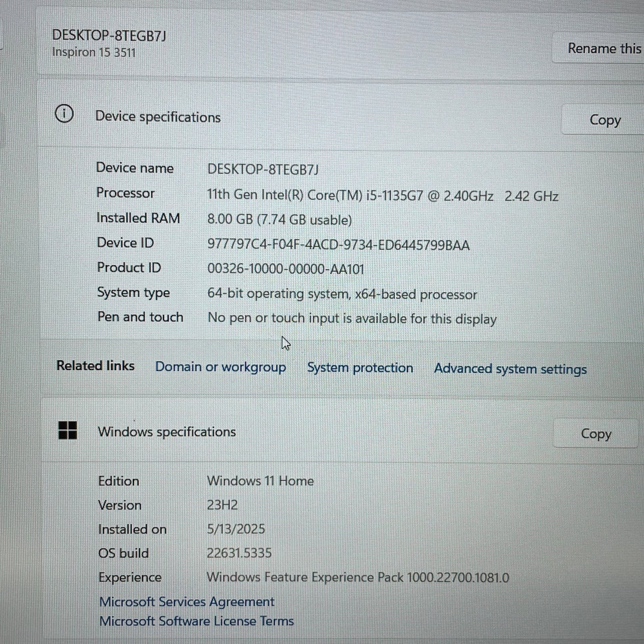This screenshot has height=644, width=644.
Task: Click the Version label
Action: pos(120,505)
